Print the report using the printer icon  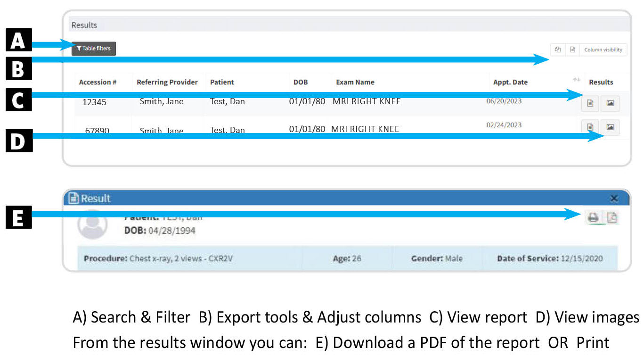point(593,217)
